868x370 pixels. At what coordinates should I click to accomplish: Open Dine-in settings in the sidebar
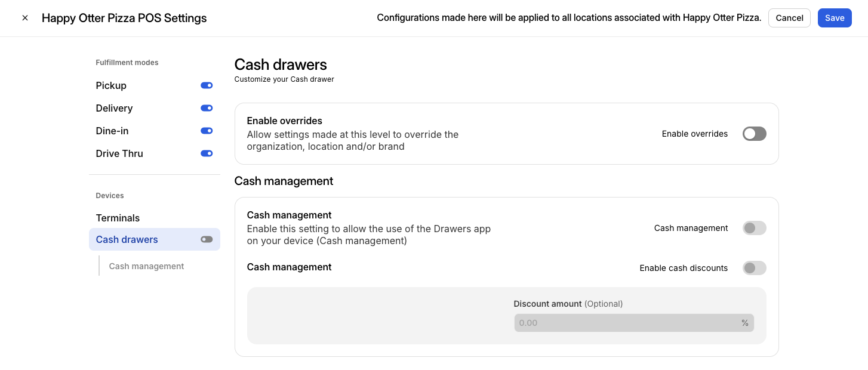tap(112, 131)
